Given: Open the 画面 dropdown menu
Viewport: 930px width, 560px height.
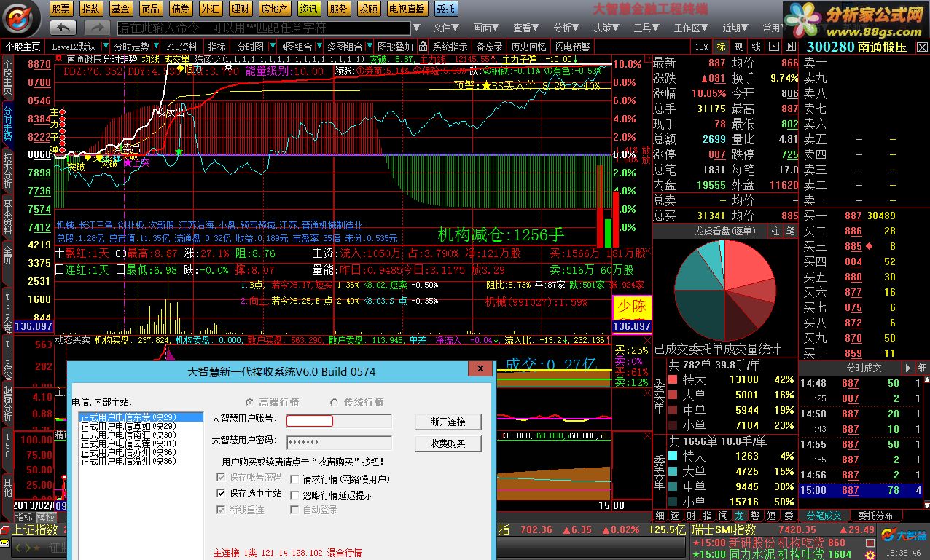Looking at the screenshot, I should (485, 28).
